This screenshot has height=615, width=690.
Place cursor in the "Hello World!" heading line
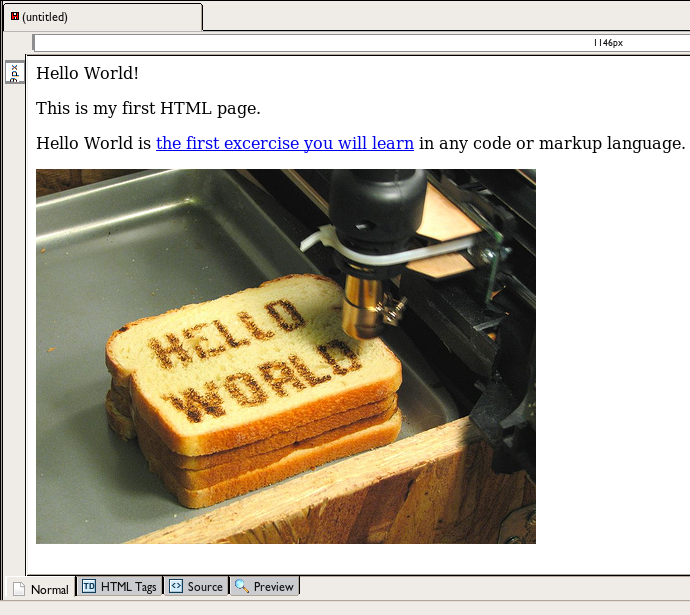coord(87,73)
